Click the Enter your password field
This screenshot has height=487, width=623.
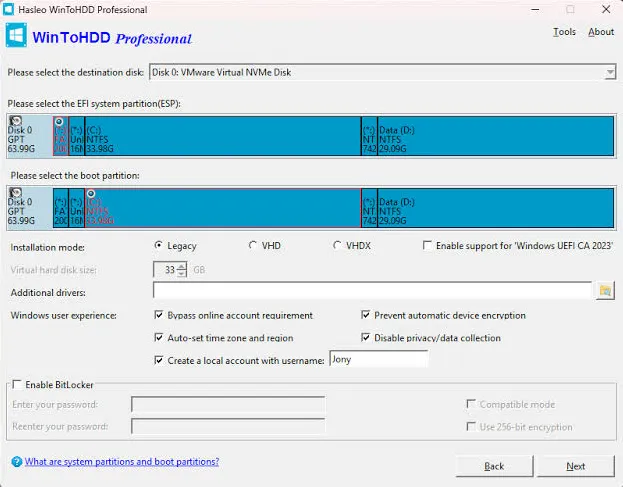pos(228,404)
